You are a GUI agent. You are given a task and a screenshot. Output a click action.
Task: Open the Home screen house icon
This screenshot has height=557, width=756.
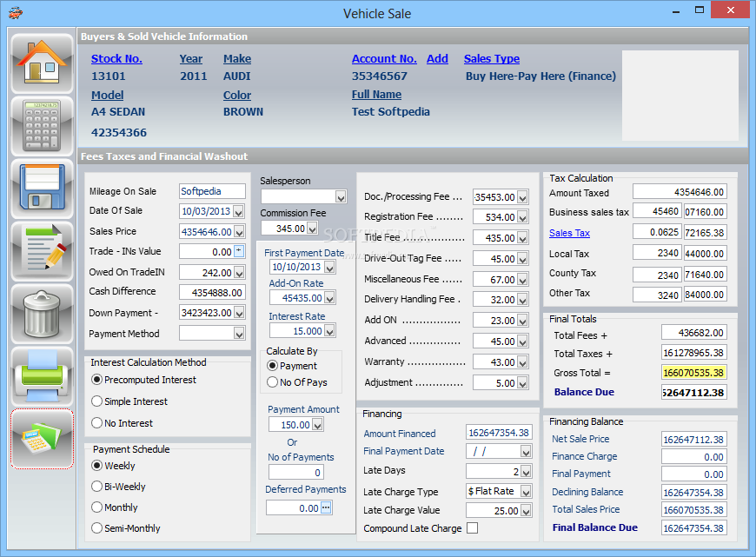pyautogui.click(x=42, y=63)
